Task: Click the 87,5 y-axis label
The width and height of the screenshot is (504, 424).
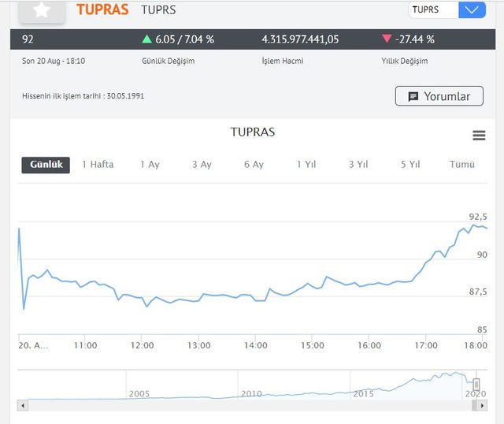Action: coord(478,292)
